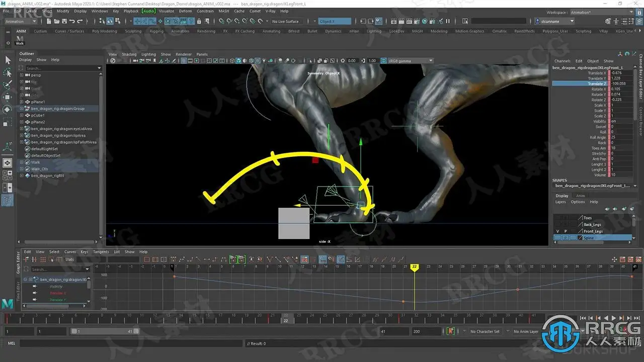Image resolution: width=644 pixels, height=362 pixels.
Task: Expand the pCube1 node in Outliner
Action: pos(22,115)
